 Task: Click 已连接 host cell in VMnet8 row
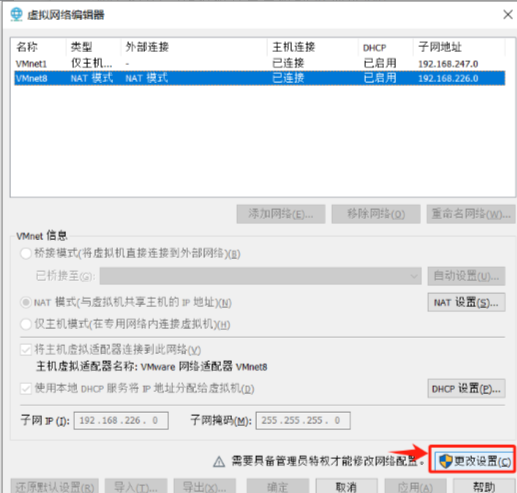click(288, 78)
